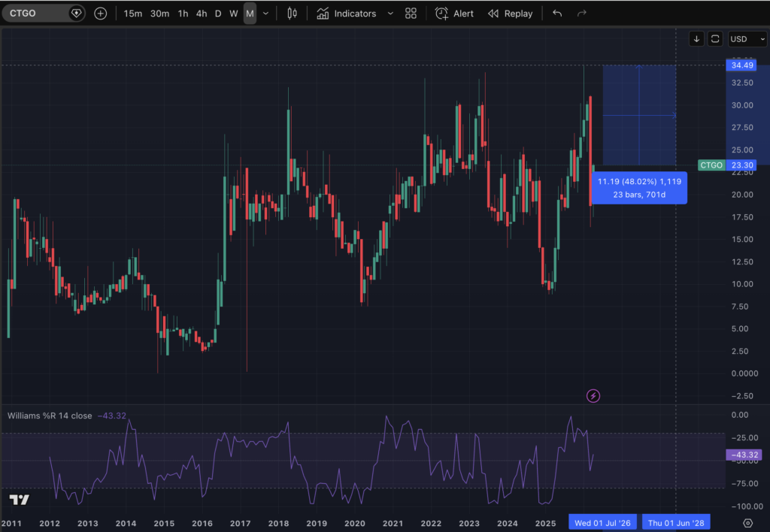
Task: Open the layout templates grid icon
Action: click(411, 14)
